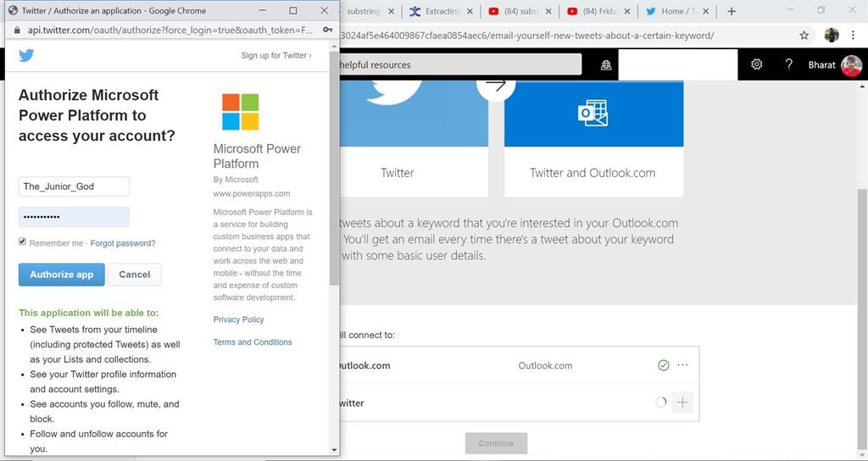Viewport: 868px width, 461px height.
Task: Close the Extracting tab
Action: 470,11
